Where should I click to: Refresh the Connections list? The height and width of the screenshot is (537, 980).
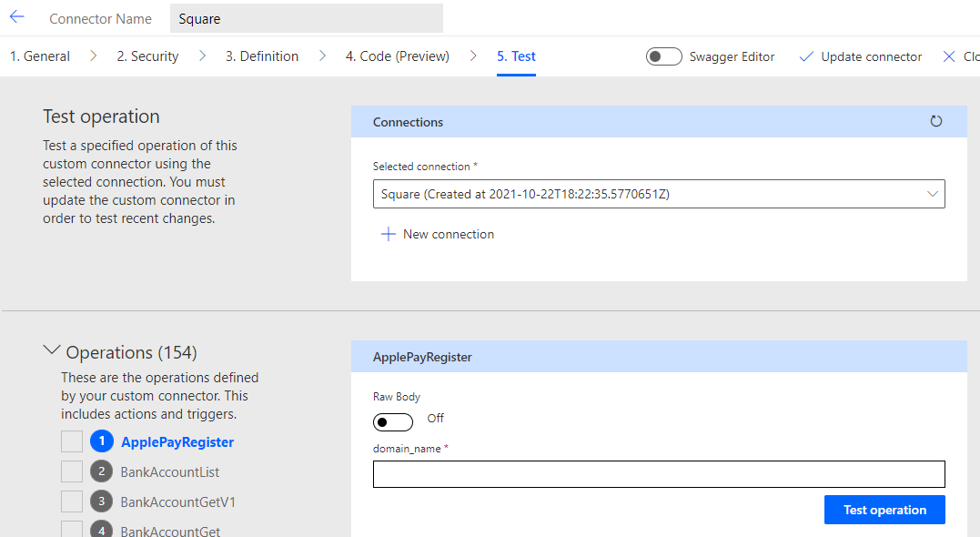point(935,121)
